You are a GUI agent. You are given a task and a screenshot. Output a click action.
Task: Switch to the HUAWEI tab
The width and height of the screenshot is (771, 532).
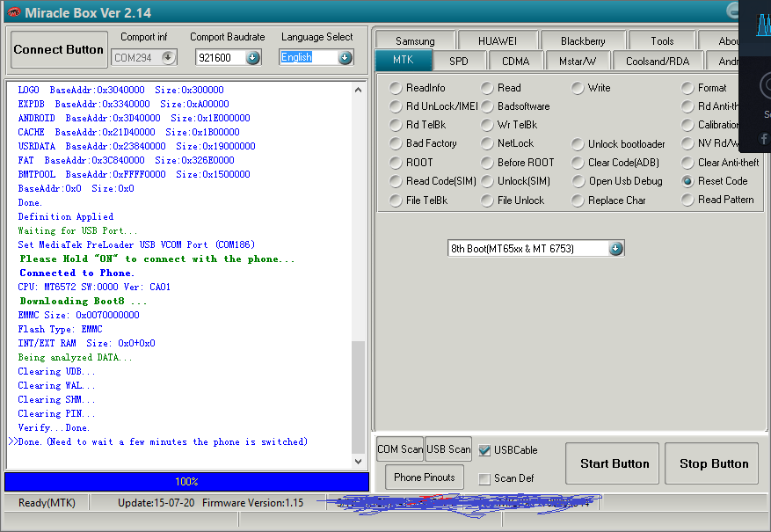pos(497,40)
